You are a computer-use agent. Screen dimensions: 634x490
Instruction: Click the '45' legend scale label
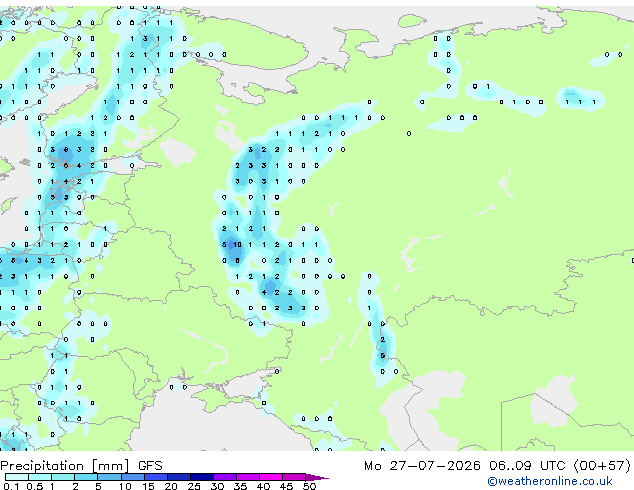[x=286, y=486]
